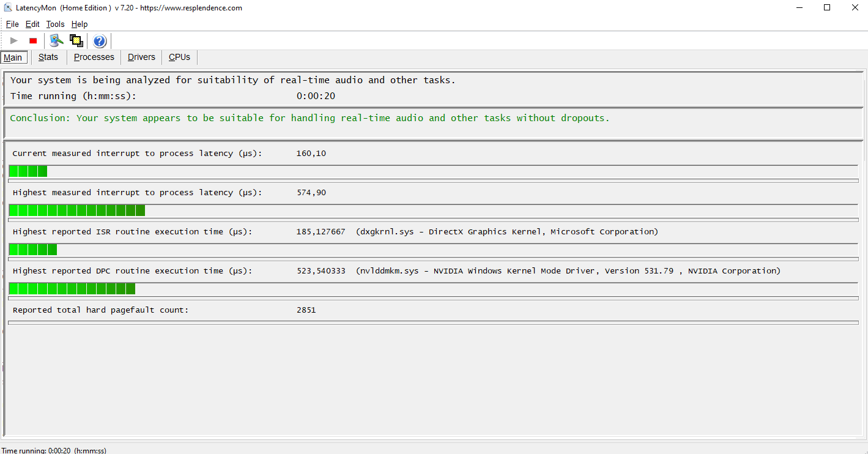Click the Time running value 0:00:20
868x454 pixels.
(316, 96)
